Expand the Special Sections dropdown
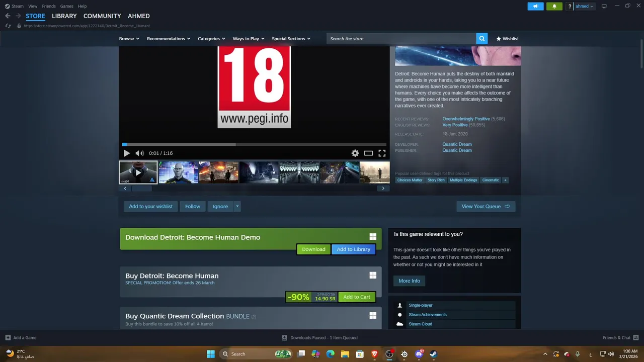 (x=291, y=39)
